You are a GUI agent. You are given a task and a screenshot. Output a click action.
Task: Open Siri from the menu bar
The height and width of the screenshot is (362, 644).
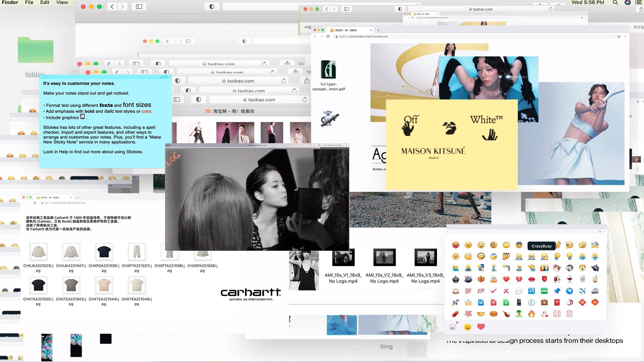(x=627, y=3)
